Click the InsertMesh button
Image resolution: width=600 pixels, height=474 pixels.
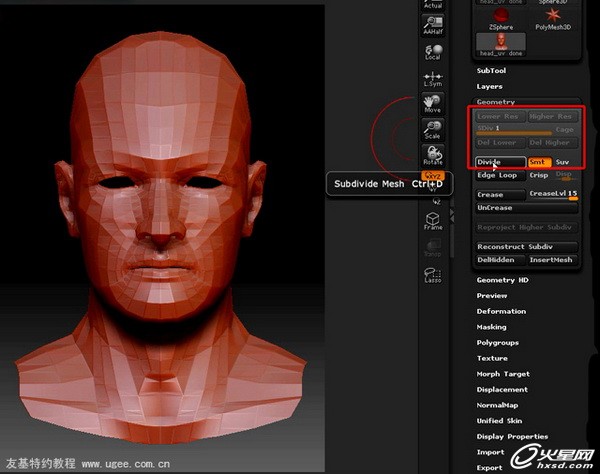click(553, 260)
